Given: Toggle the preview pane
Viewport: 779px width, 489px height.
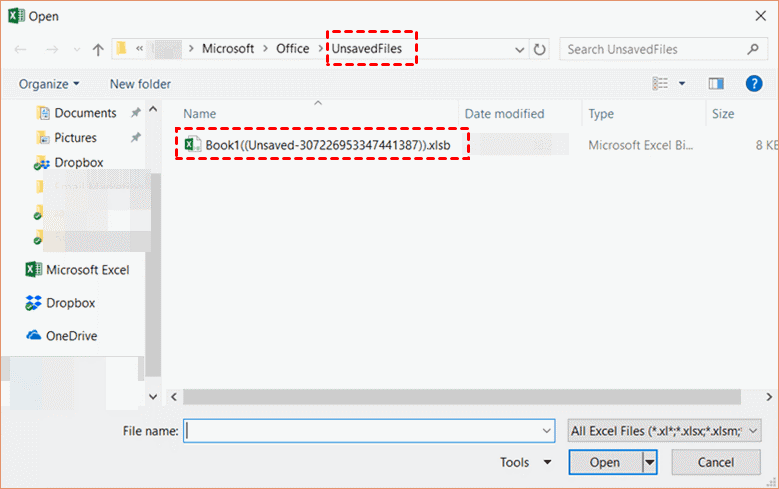Looking at the screenshot, I should 716,83.
